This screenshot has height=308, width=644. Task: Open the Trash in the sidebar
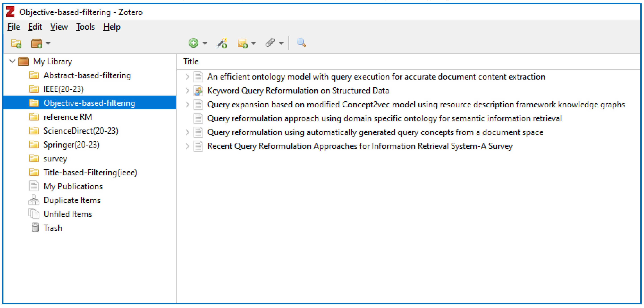tap(52, 228)
